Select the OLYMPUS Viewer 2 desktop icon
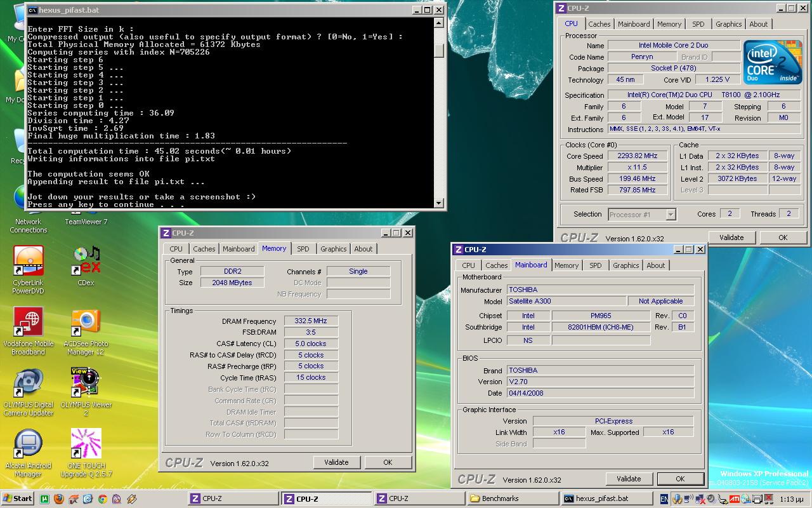Viewport: 812px width, 508px height. click(x=86, y=392)
